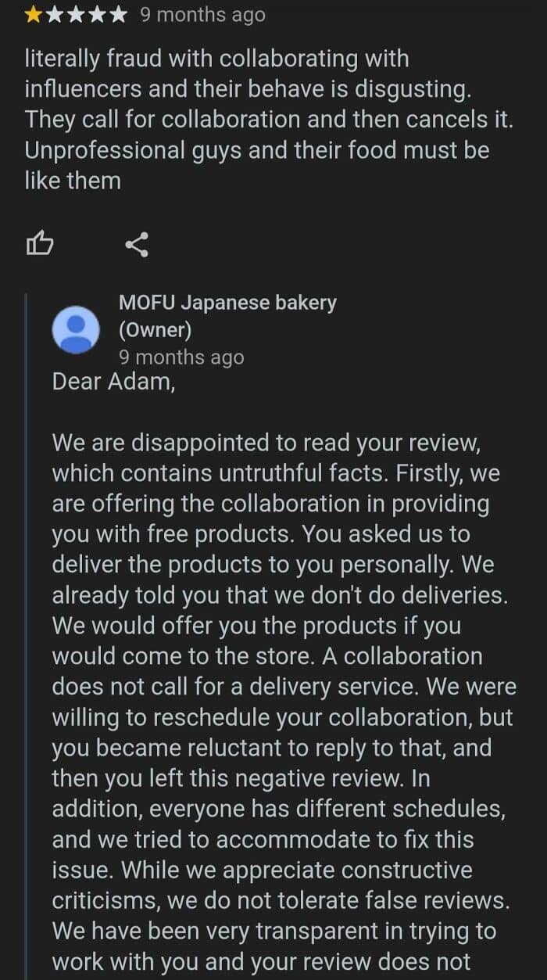Viewport: 547px width, 980px height.
Task: Open MOFU Japanese bakery owner name
Action: point(227,303)
